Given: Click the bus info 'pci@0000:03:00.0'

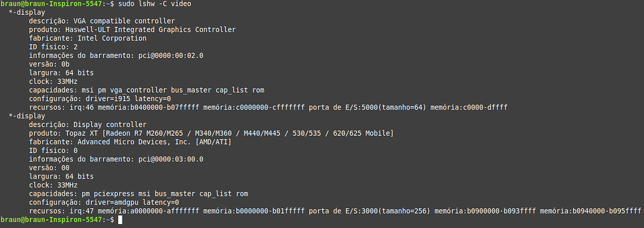Looking at the screenshot, I should pyautogui.click(x=171, y=159).
